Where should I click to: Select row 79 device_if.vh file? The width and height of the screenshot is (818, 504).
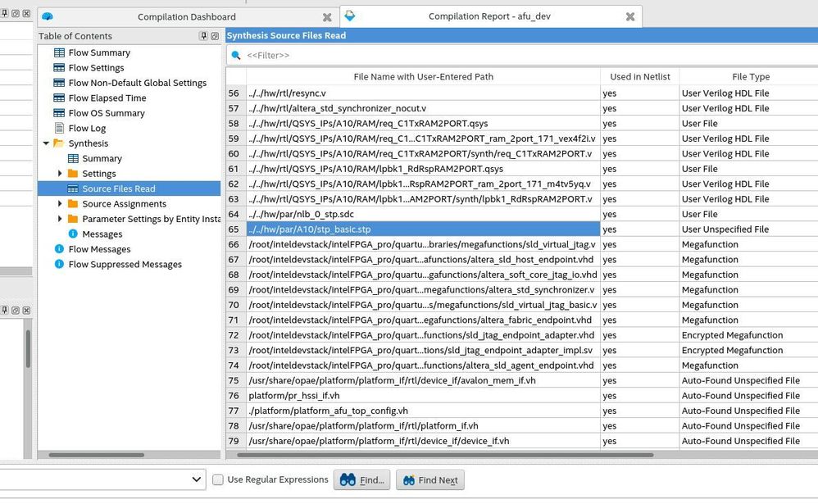click(x=423, y=442)
